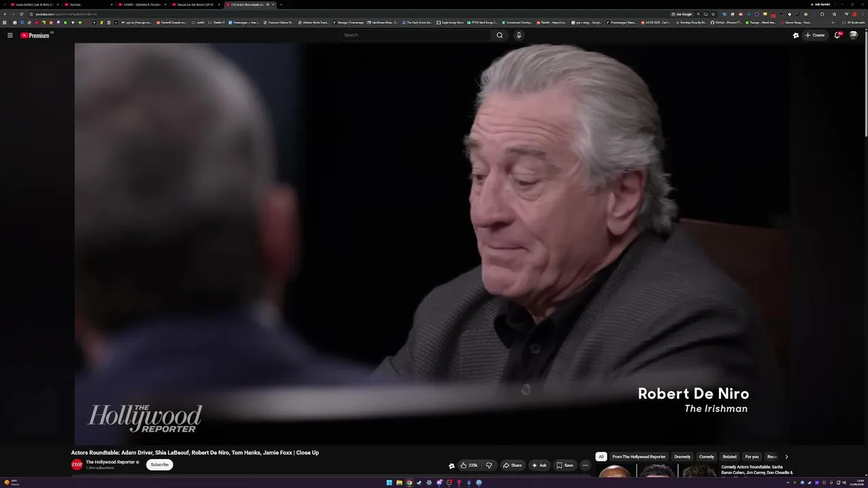Click the YouTube search magnifier button
This screenshot has height=488, width=868.
tap(500, 35)
